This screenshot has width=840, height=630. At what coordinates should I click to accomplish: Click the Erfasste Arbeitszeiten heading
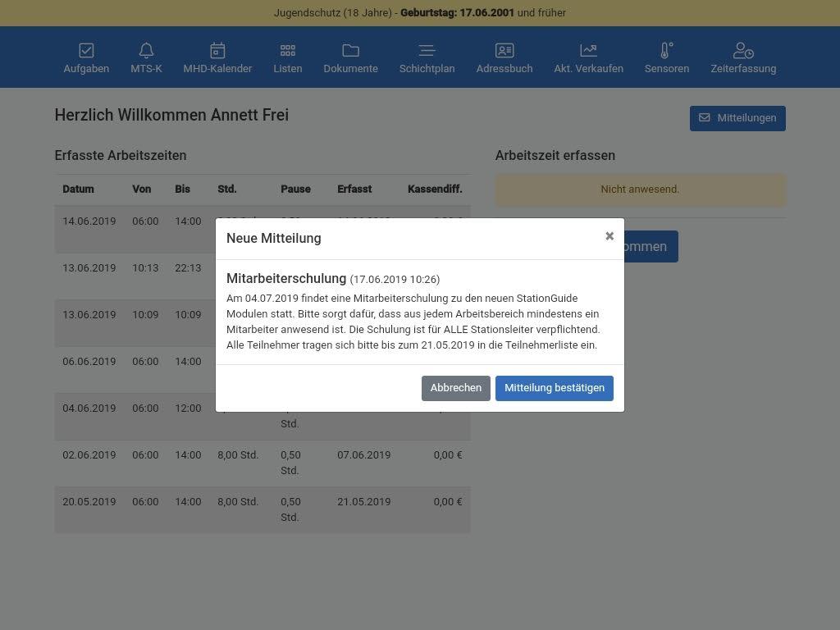point(121,155)
